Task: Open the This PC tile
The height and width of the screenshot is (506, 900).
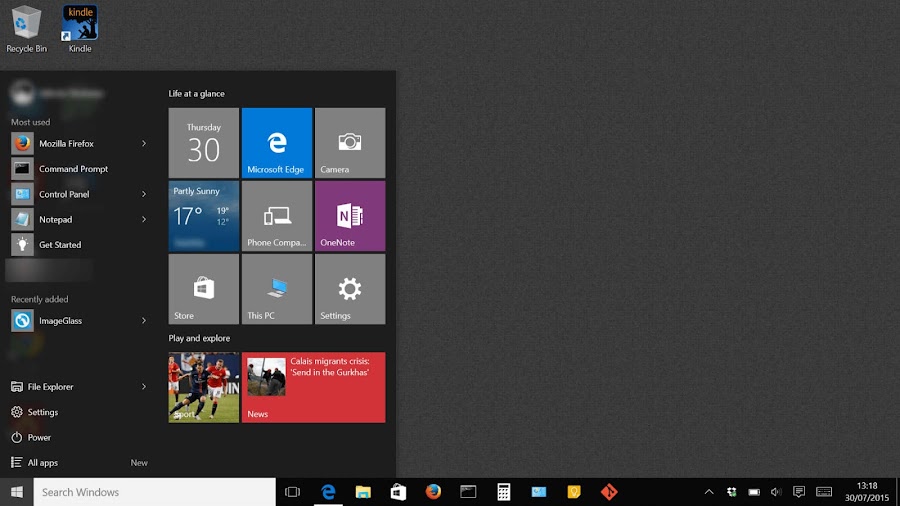Action: point(277,289)
